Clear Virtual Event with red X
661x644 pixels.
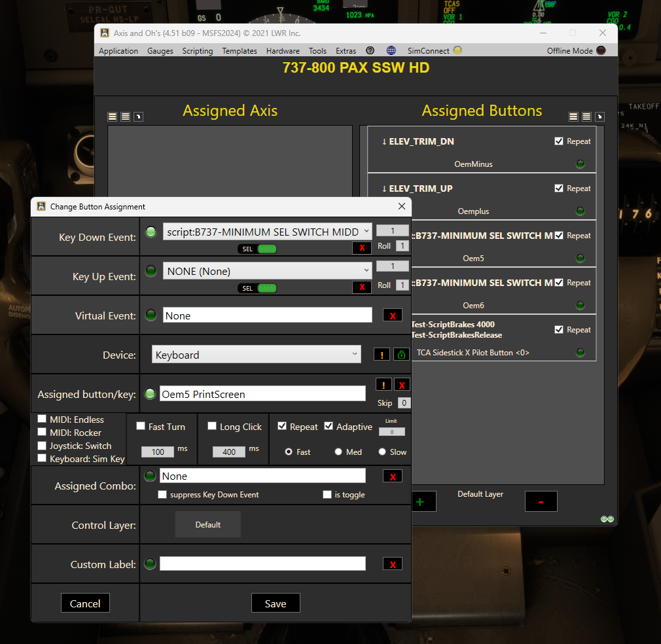tap(393, 315)
